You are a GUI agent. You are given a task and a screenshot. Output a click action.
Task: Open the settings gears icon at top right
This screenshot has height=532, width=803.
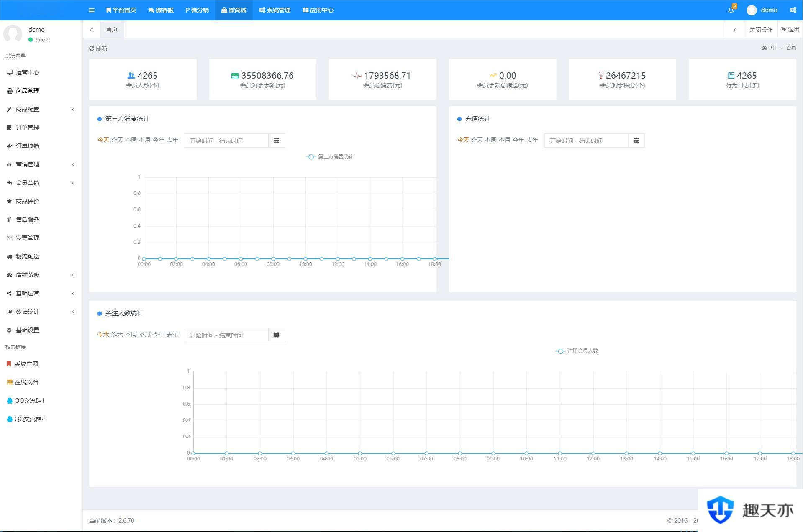click(793, 10)
